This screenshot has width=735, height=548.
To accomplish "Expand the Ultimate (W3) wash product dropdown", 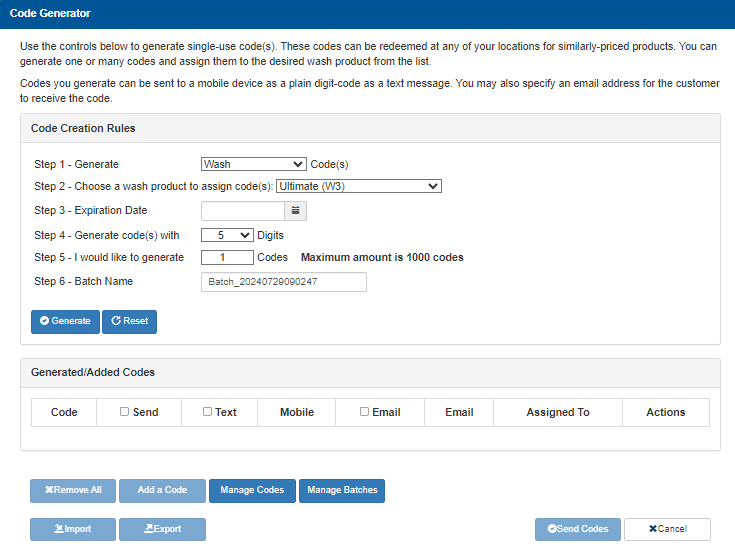I will click(x=359, y=186).
